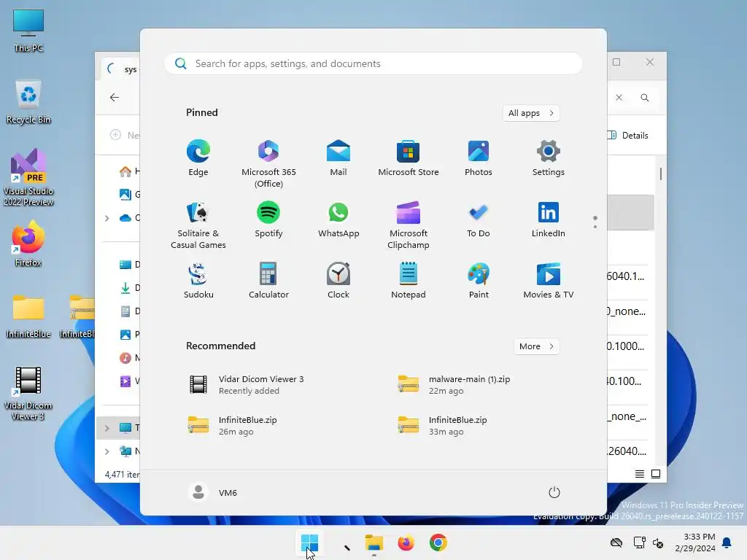The height and width of the screenshot is (560, 747).
Task: Select InfiniteBlue folder on desktop
Action: (x=28, y=316)
